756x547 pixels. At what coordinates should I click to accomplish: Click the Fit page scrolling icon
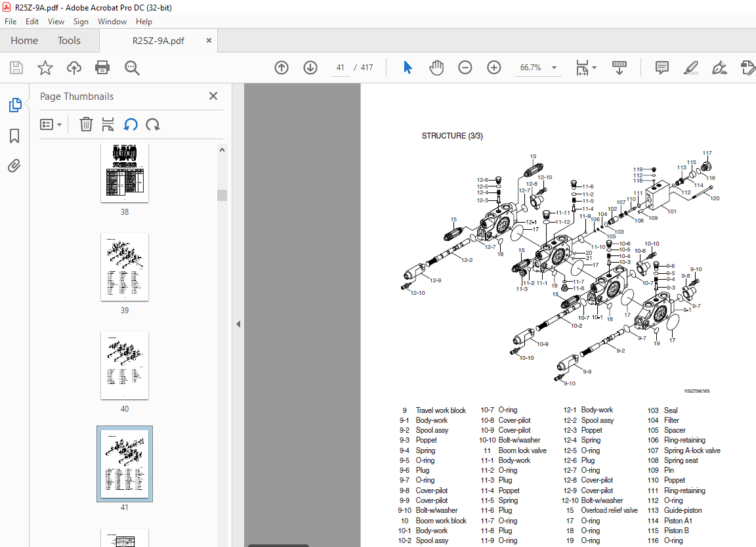583,68
